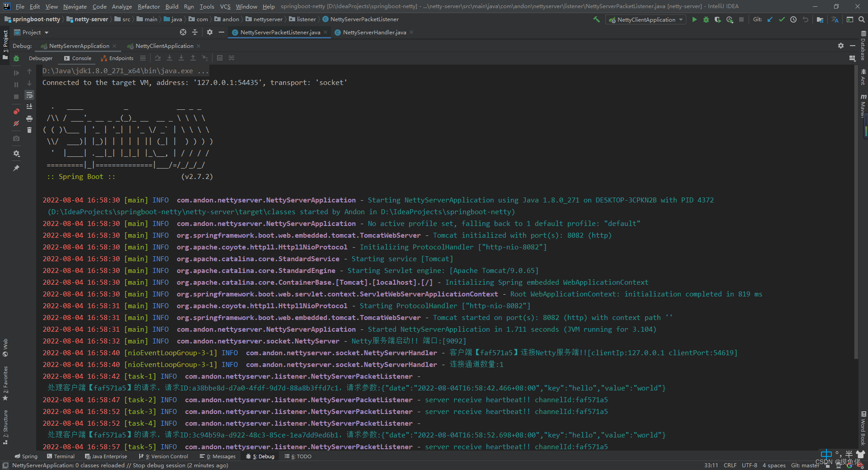868x470 pixels.
Task: Open debug panel options gear
Action: click(841, 46)
